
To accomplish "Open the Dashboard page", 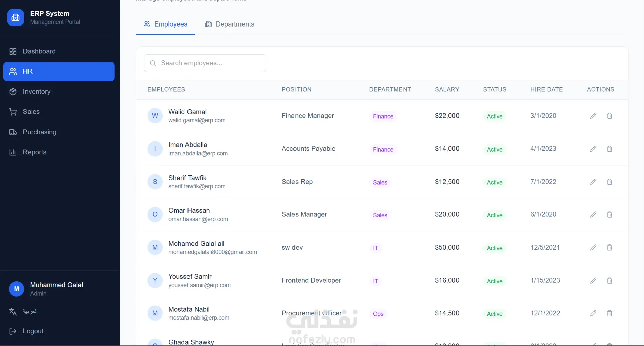I will [59, 51].
